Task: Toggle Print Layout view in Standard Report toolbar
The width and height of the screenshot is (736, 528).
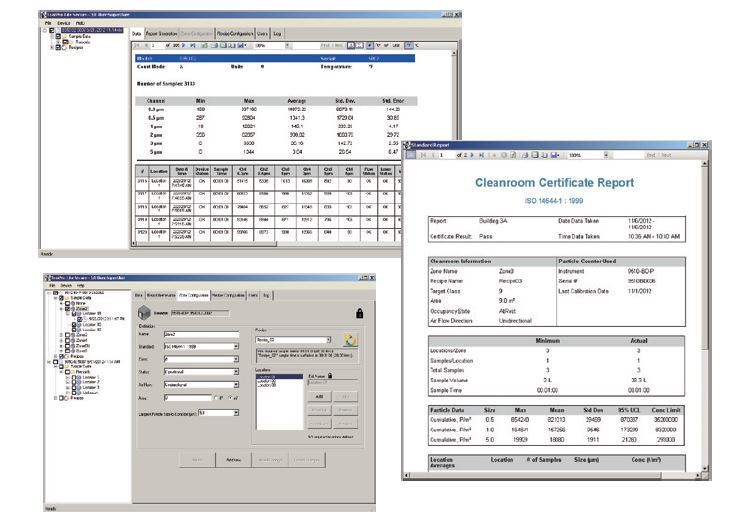Action: (x=535, y=155)
